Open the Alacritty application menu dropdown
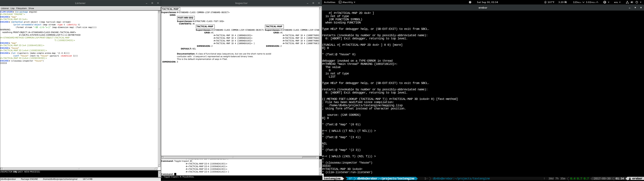Screen dimensions: 644x181 (x=347, y=2)
